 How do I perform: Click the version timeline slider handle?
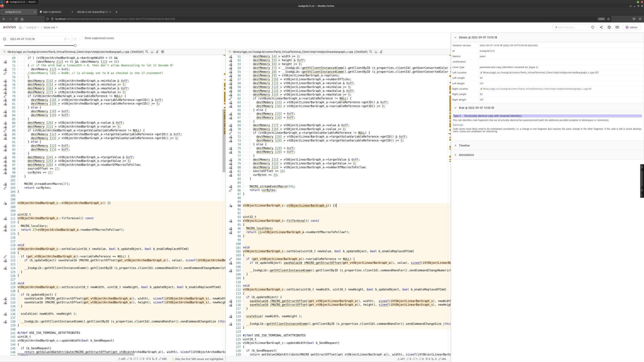coord(75,46)
